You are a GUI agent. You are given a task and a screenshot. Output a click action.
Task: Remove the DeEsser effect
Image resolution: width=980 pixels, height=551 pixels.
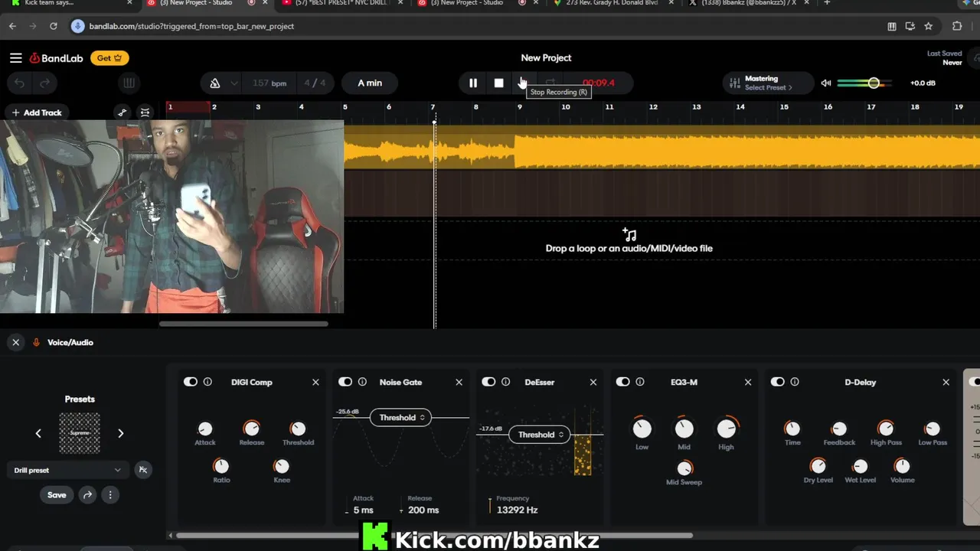pyautogui.click(x=593, y=382)
